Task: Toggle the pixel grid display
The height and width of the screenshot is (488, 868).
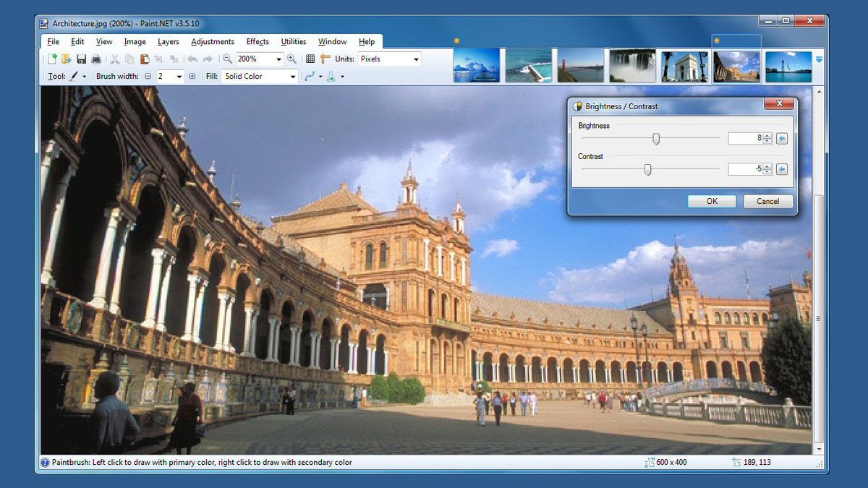Action: click(x=309, y=59)
